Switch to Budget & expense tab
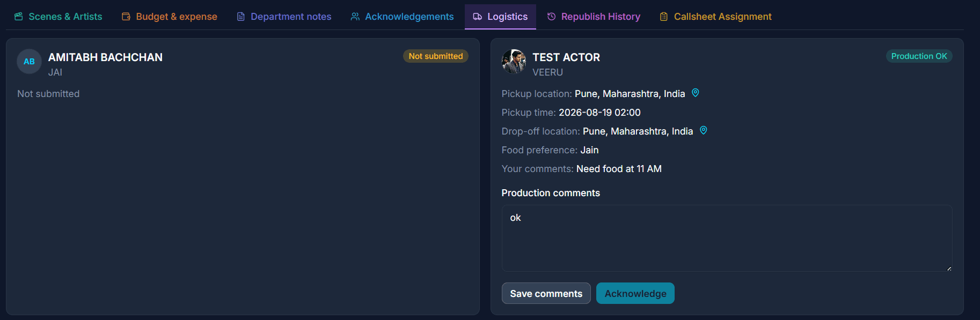Viewport: 980px width, 320px height. [x=170, y=17]
